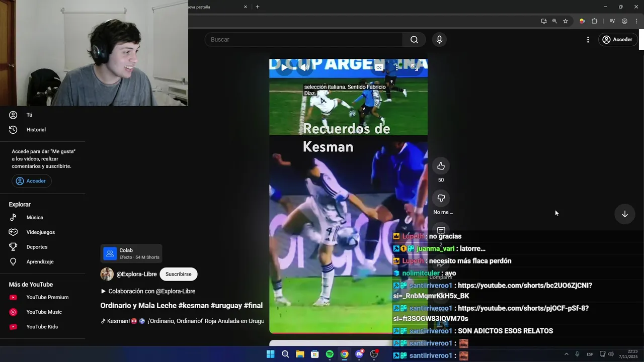Open the @Explora-Libre channel avatar
644x362 pixels.
[107, 274]
